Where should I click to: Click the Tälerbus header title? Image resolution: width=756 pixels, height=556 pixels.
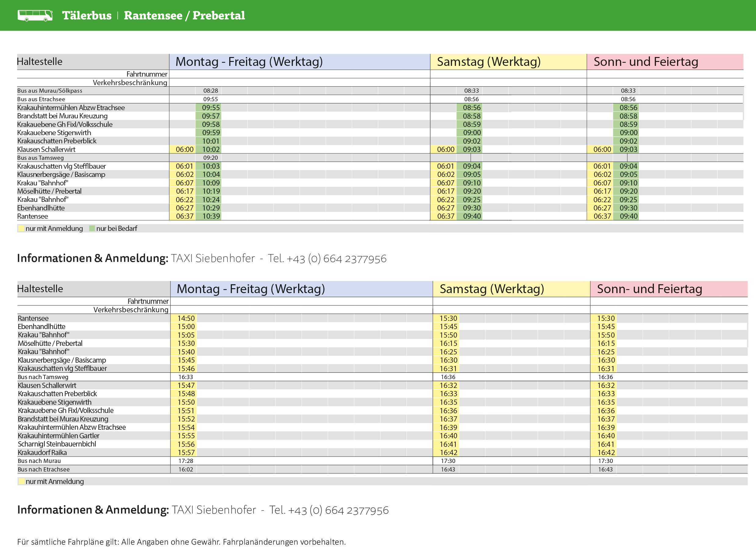coord(87,16)
